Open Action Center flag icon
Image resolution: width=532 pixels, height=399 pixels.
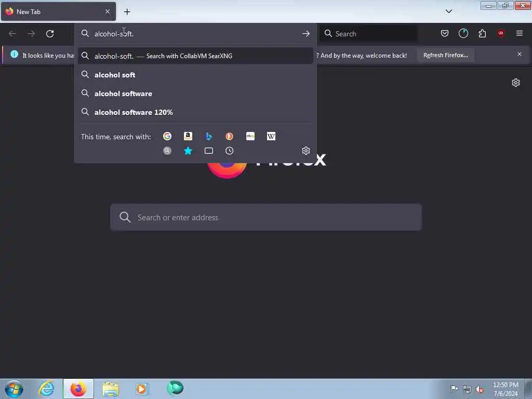pos(454,389)
